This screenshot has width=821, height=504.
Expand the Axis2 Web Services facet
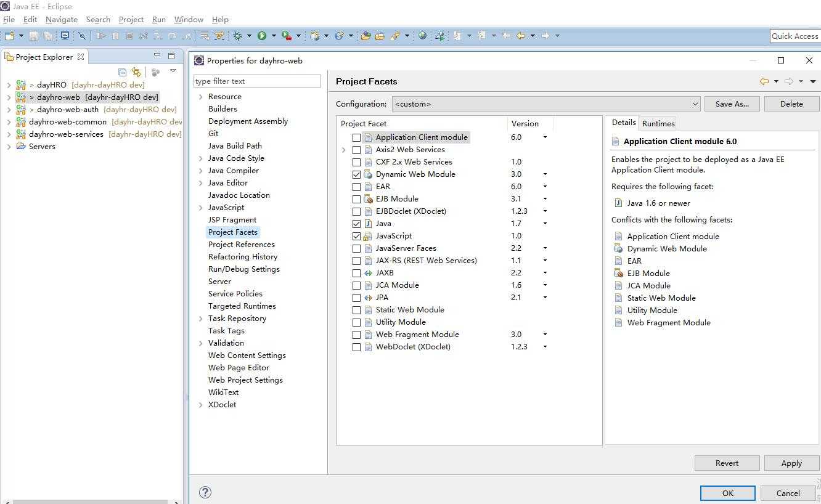tap(344, 150)
